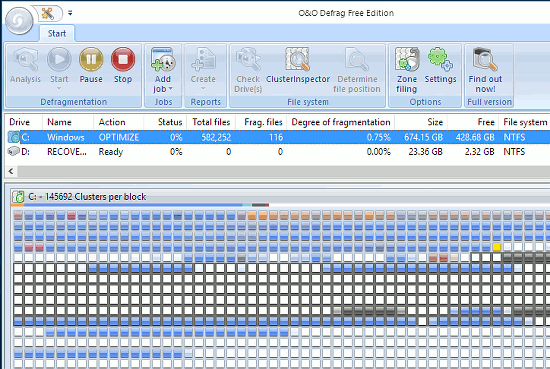The height and width of the screenshot is (369, 550).
Task: Sort by the Drive column header
Action: click(x=19, y=122)
